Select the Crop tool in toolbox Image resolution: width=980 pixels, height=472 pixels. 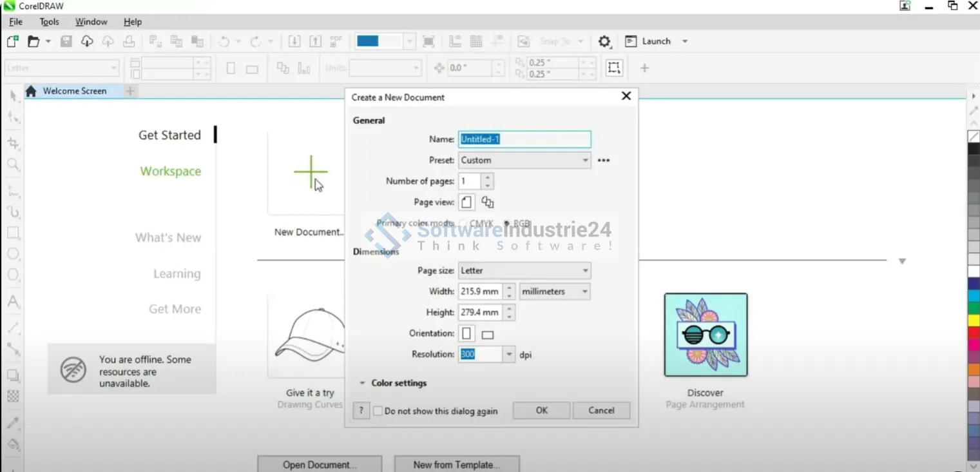13,143
